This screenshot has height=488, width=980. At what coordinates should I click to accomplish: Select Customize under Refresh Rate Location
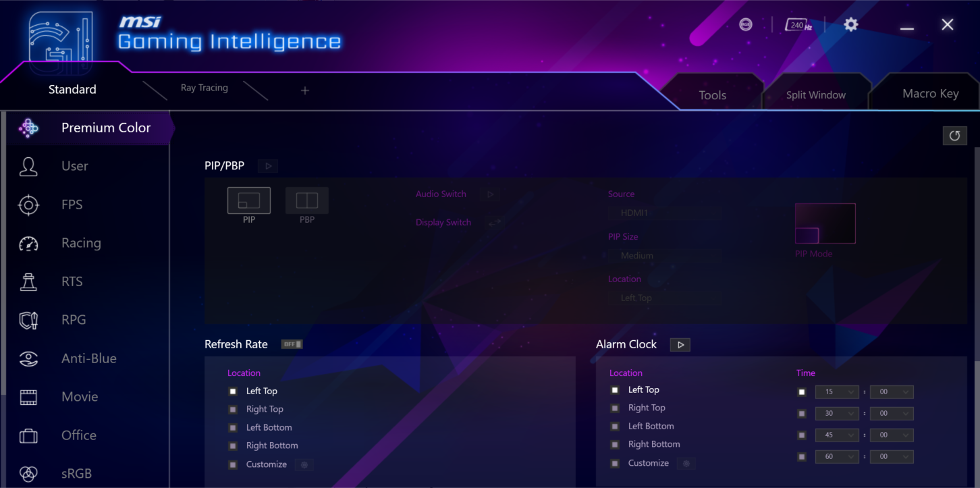click(258, 464)
